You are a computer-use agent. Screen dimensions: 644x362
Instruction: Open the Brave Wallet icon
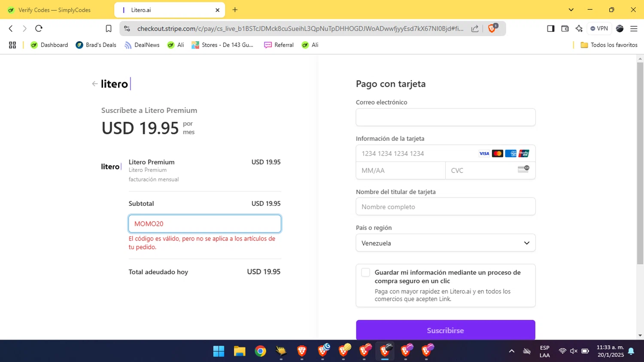pos(565,28)
